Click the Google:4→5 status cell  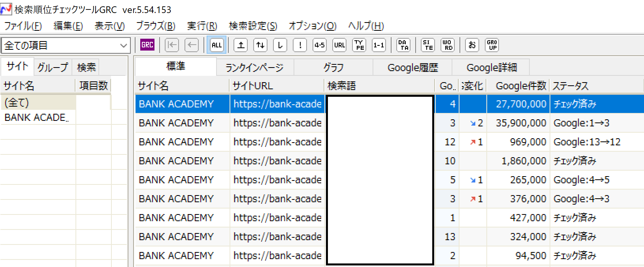pos(597,180)
